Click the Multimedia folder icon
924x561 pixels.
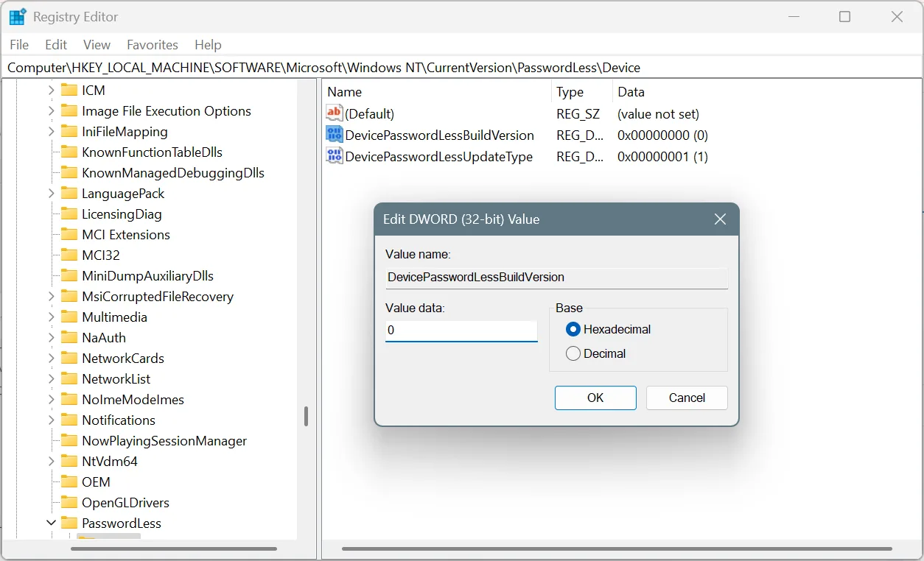pyautogui.click(x=69, y=317)
